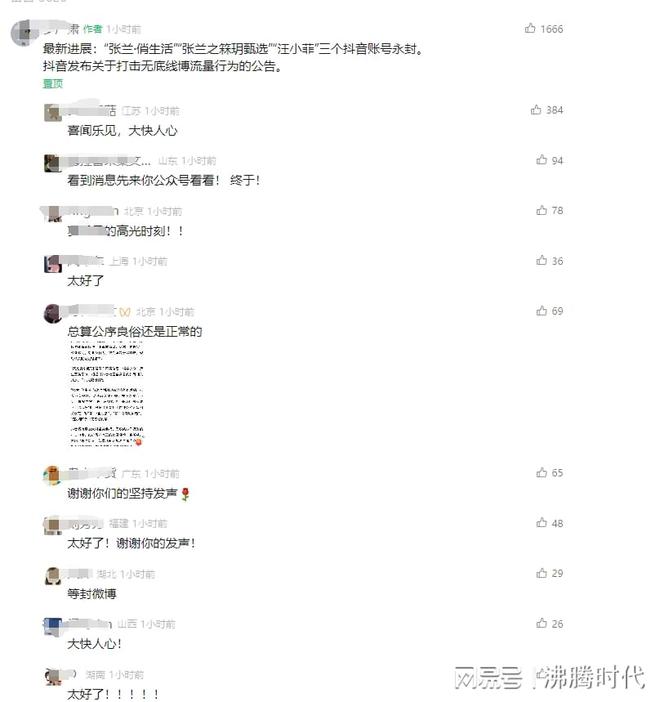Like the Beijing comment with 78 likes
Screen dimensions: 660x702
pos(542,210)
